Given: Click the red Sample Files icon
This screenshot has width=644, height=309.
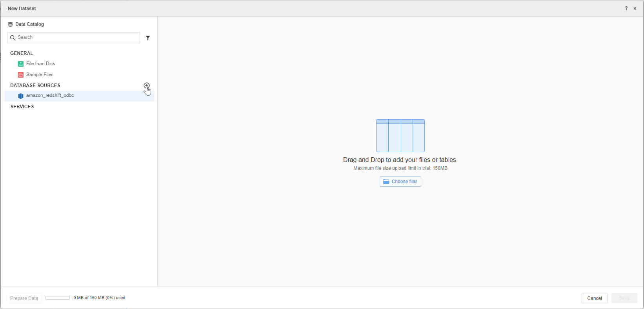Looking at the screenshot, I should coord(21,75).
